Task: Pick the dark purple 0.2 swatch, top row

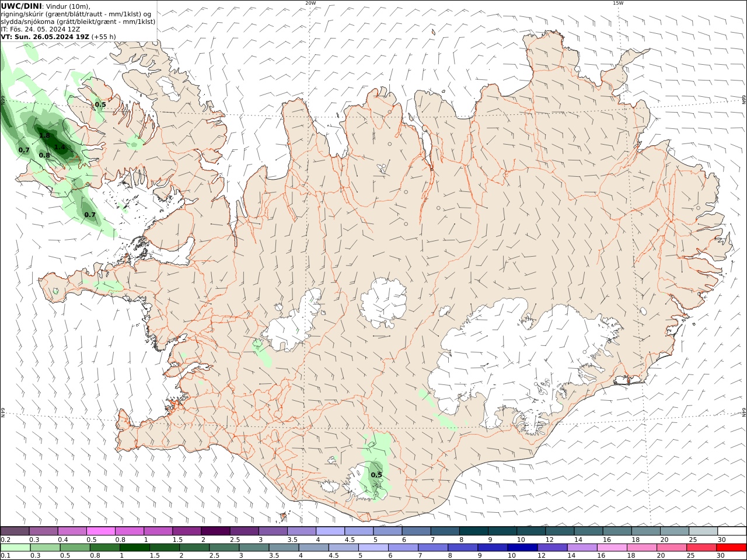Action: point(15,531)
